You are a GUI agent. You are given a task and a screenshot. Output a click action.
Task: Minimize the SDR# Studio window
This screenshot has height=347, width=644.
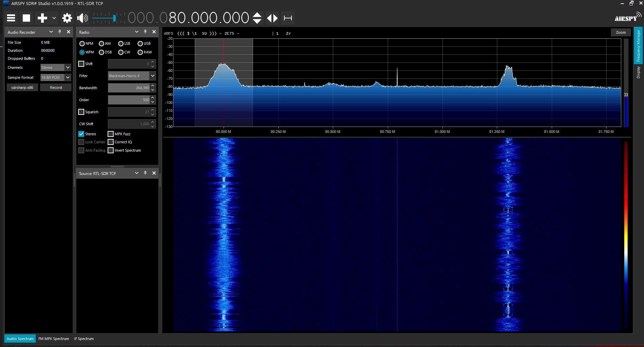[622, 3]
